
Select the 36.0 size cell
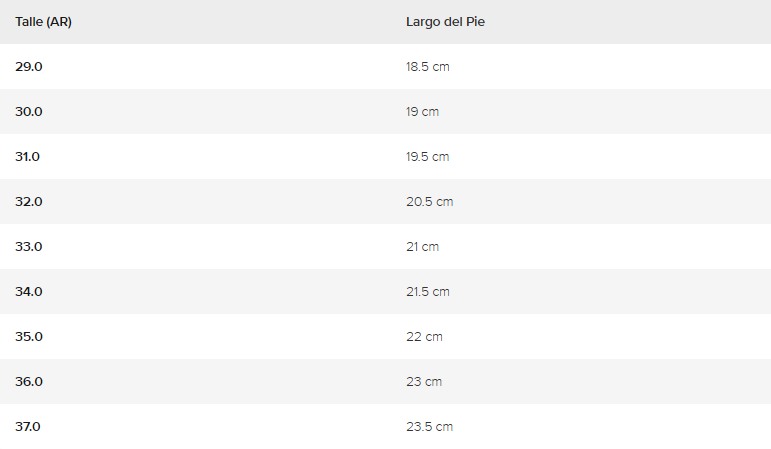(x=29, y=382)
